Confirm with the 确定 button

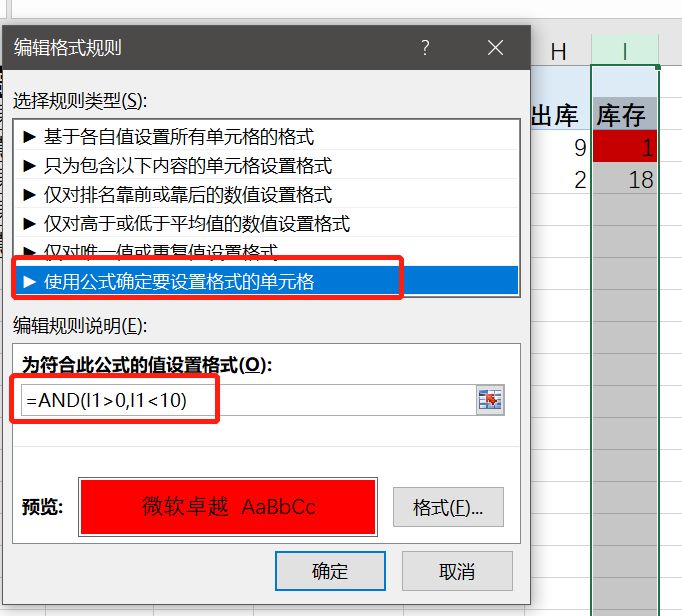[x=330, y=571]
